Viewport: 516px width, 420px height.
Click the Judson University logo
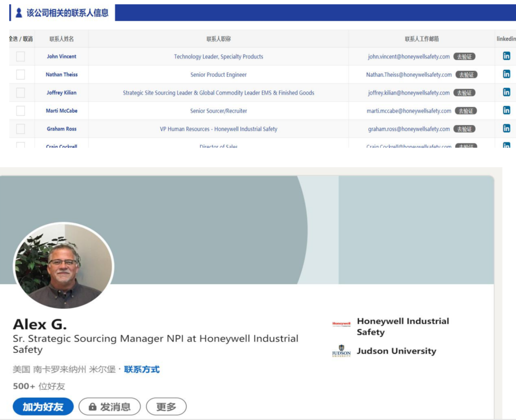(x=341, y=351)
